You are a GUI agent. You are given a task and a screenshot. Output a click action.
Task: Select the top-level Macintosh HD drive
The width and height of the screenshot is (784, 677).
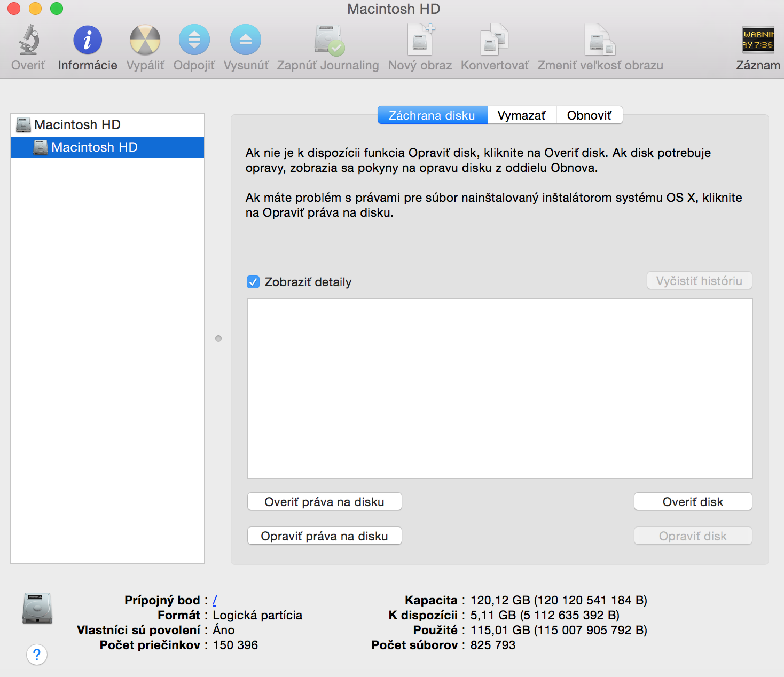point(77,125)
